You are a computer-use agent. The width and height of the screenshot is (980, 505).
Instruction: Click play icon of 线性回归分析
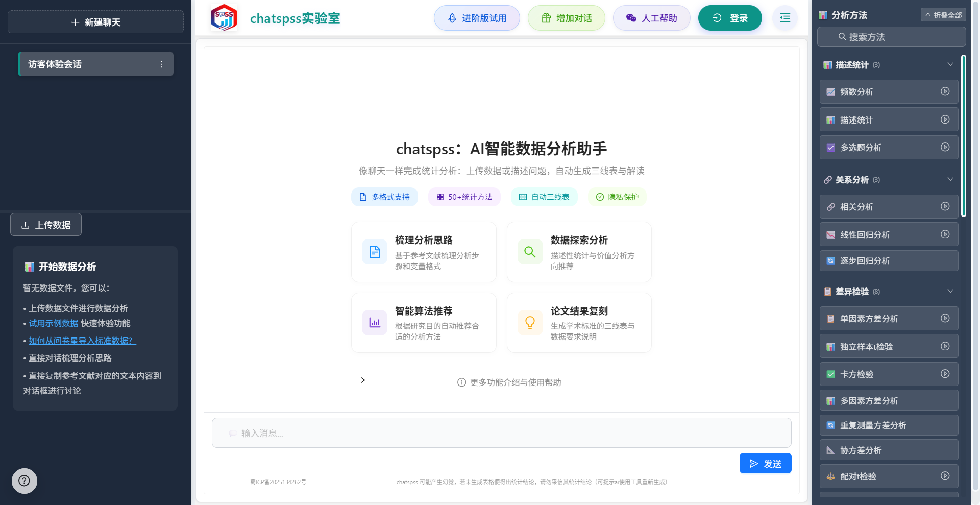click(x=945, y=234)
